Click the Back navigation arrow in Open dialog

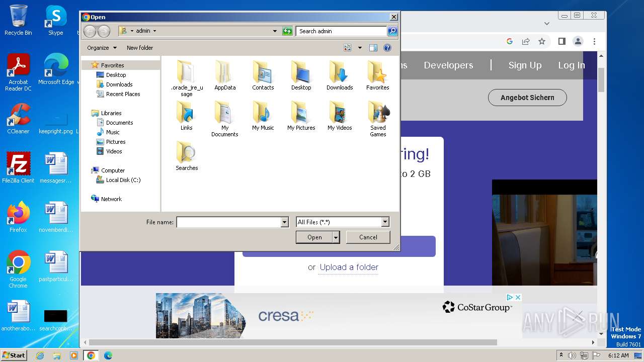(90, 31)
